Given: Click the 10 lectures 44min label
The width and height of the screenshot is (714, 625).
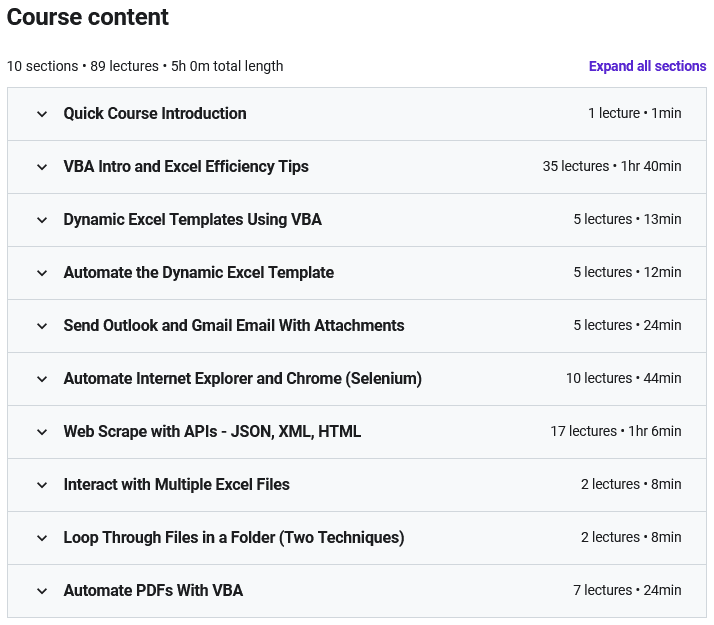Looking at the screenshot, I should pyautogui.click(x=623, y=378).
